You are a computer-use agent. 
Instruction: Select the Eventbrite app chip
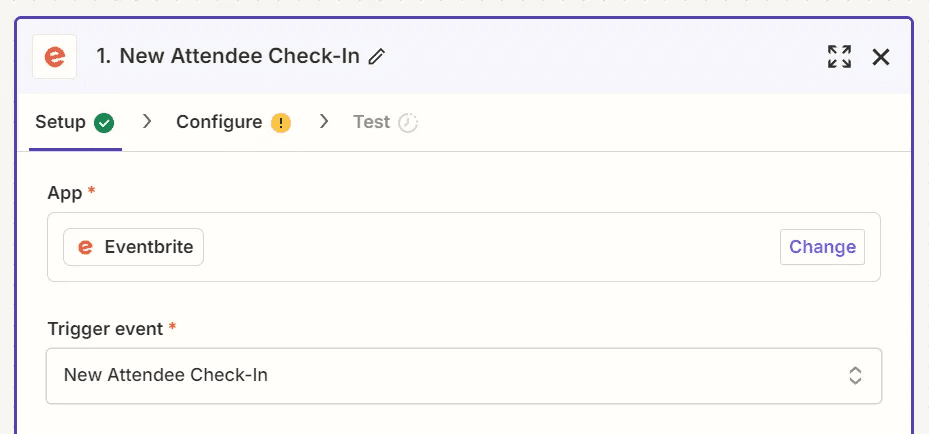(x=133, y=247)
